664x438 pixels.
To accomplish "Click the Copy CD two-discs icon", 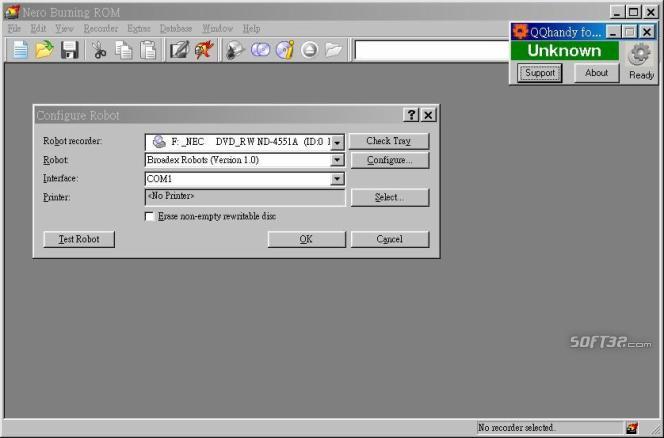I will pos(260,50).
